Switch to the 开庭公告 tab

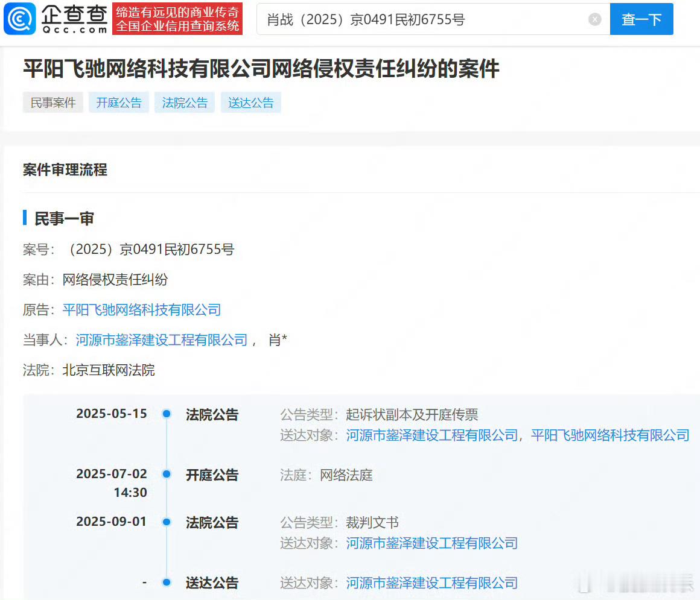point(119,102)
